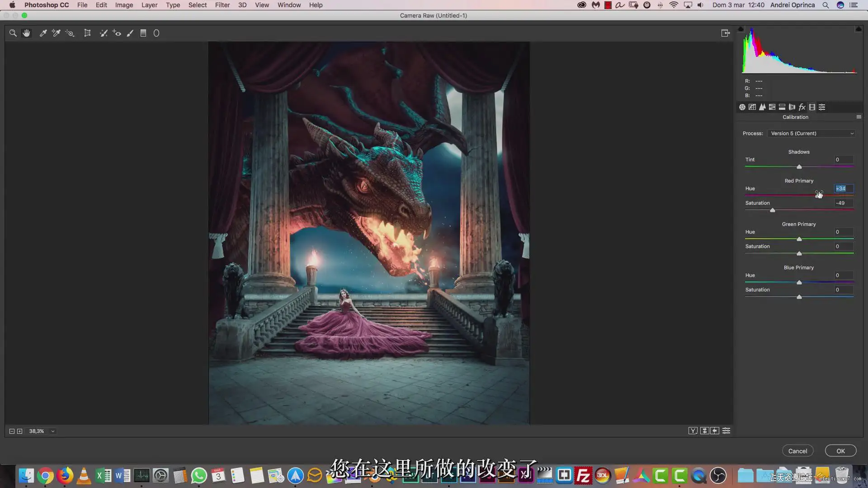Select the Radial Filter tool
Screen dimensions: 868x488
point(156,33)
